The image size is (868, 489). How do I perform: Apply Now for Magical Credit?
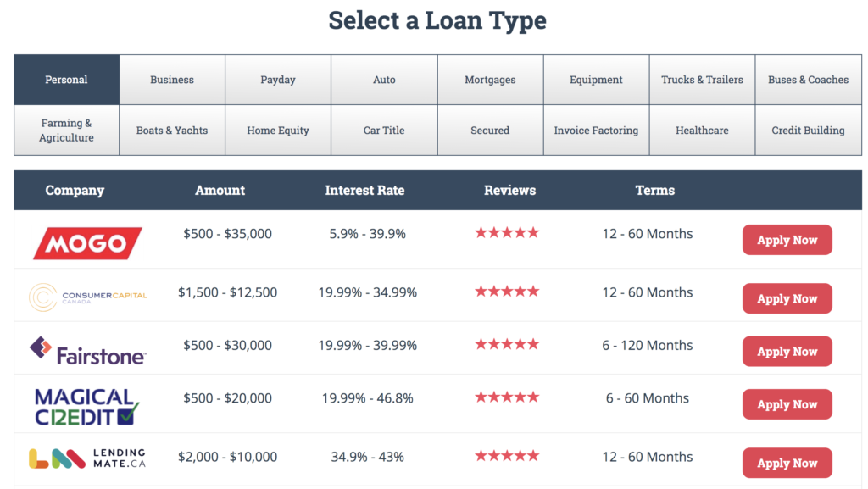[x=787, y=404]
